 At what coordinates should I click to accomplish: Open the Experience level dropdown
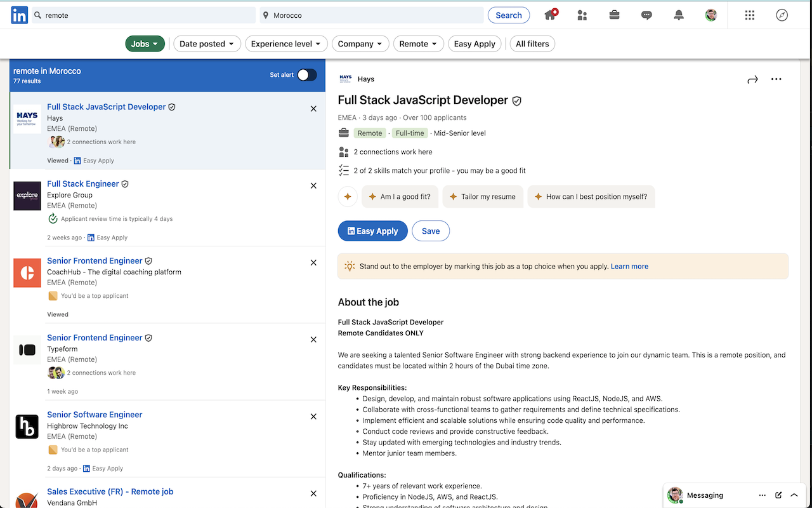click(286, 44)
